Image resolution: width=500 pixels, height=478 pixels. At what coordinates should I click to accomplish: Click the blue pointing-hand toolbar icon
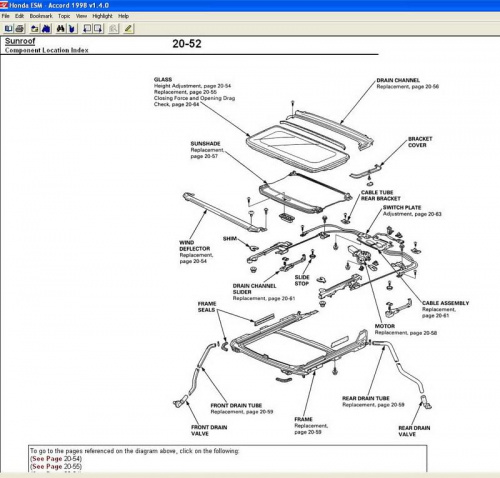pos(72,29)
